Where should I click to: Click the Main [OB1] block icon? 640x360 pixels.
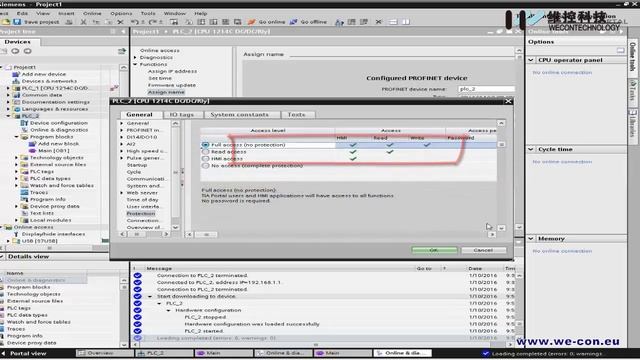coord(33,151)
